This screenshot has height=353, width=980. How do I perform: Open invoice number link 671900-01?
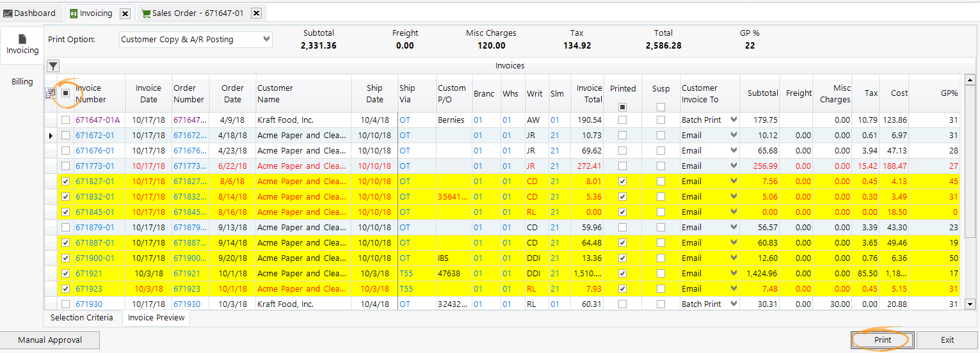(95, 258)
